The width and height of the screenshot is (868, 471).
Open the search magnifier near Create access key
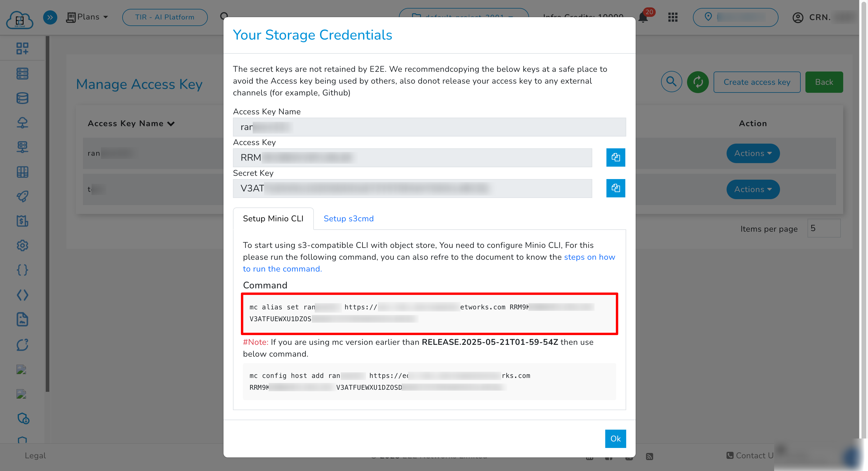click(x=672, y=82)
